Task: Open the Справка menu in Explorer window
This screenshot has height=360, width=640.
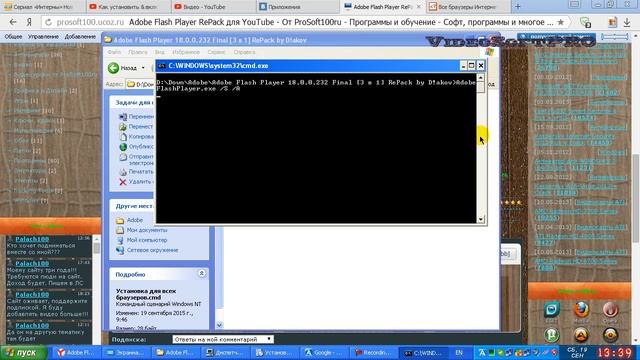Action: click(244, 52)
